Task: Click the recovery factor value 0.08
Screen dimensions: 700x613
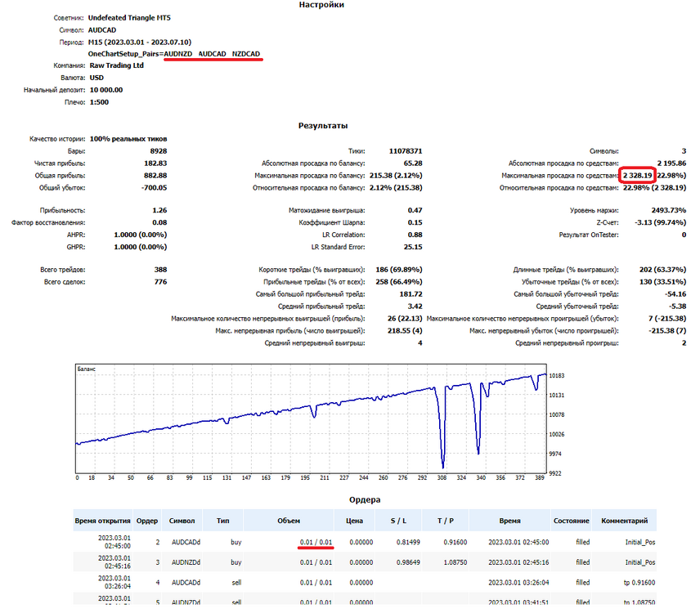Action: tap(159, 222)
